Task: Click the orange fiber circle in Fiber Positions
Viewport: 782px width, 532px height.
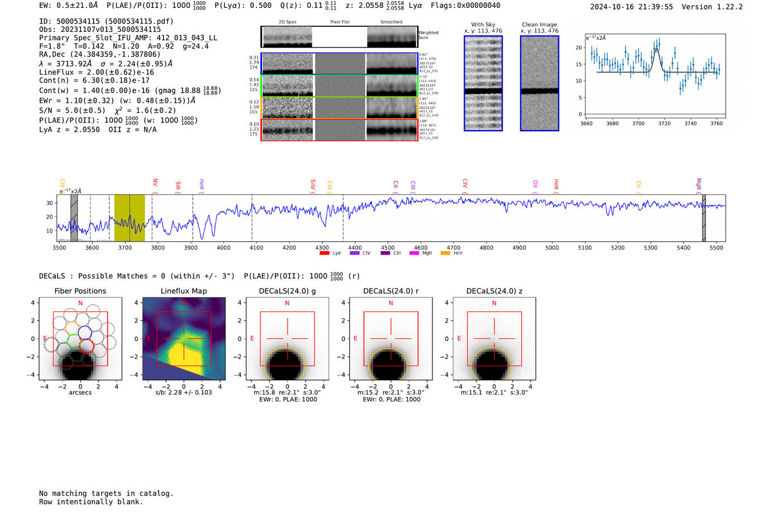Action: coord(72,328)
